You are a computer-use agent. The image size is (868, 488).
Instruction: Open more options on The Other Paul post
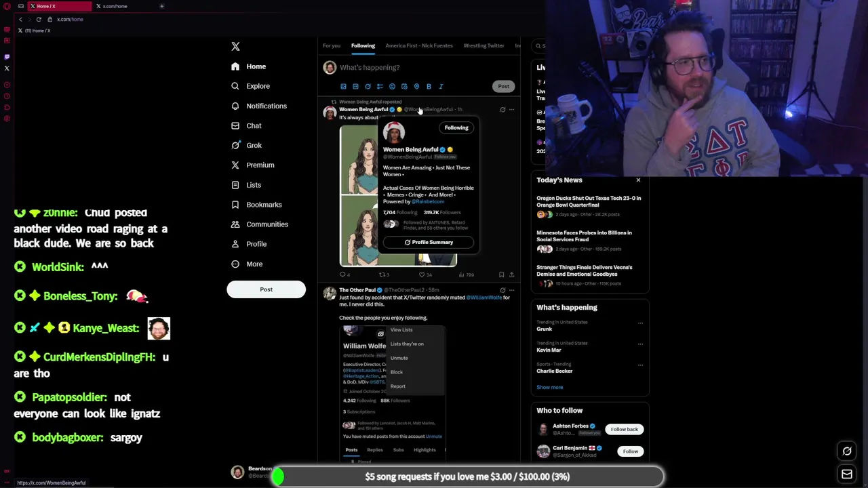(x=512, y=290)
